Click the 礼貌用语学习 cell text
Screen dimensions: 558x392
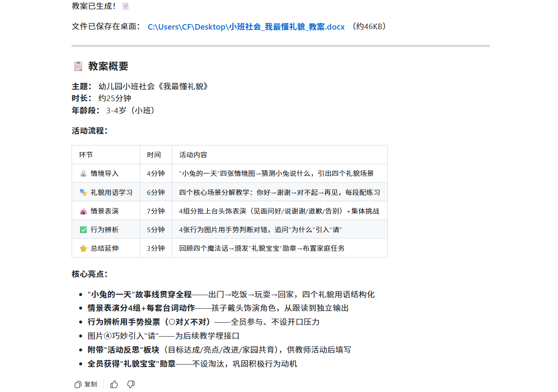112,192
